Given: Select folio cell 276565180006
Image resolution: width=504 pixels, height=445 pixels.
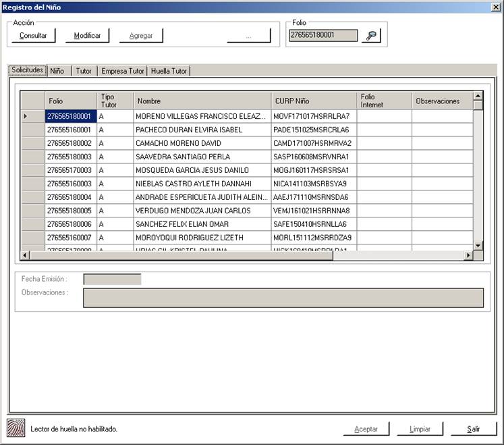Looking at the screenshot, I should pos(71,224).
